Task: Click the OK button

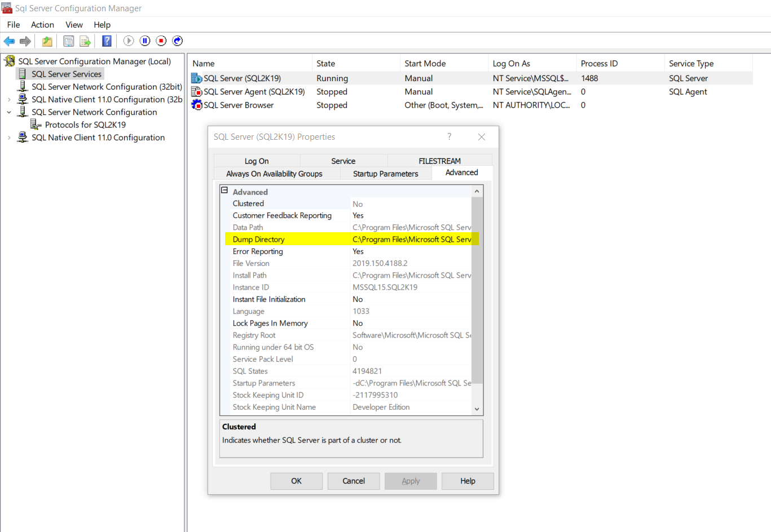Action: (297, 481)
